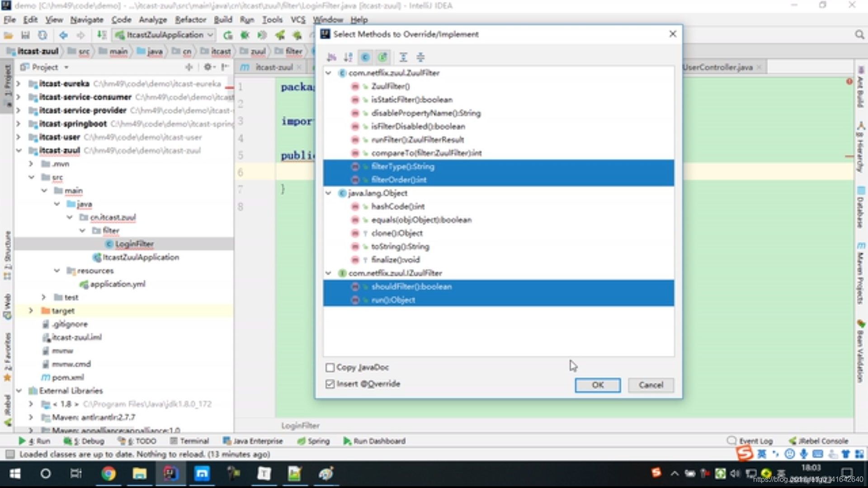Open the Navigate menu

tap(87, 19)
